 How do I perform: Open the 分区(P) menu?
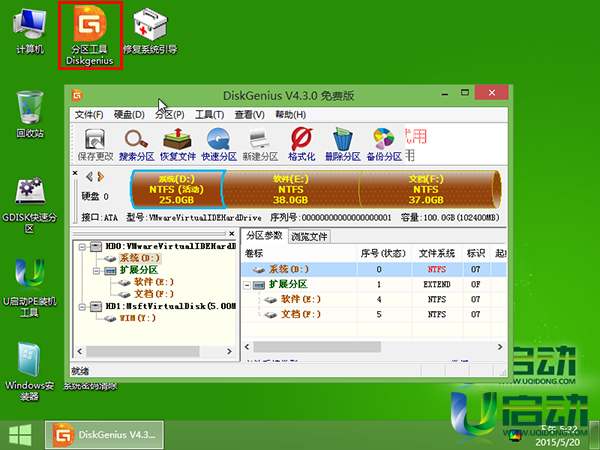coord(170,115)
